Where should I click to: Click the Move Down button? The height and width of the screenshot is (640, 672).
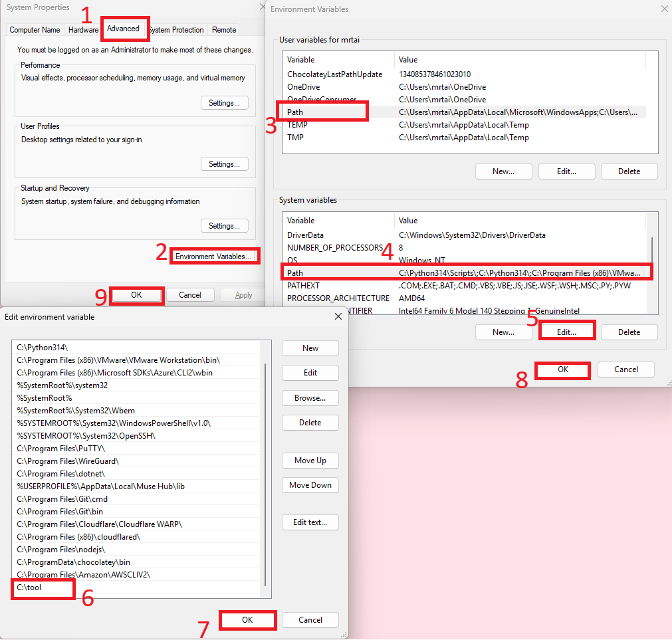click(310, 485)
